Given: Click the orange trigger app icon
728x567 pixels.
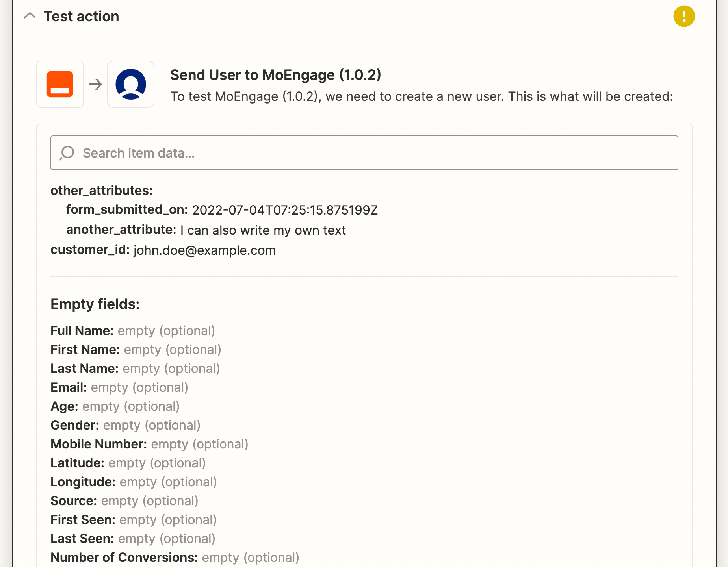Looking at the screenshot, I should (x=60, y=84).
